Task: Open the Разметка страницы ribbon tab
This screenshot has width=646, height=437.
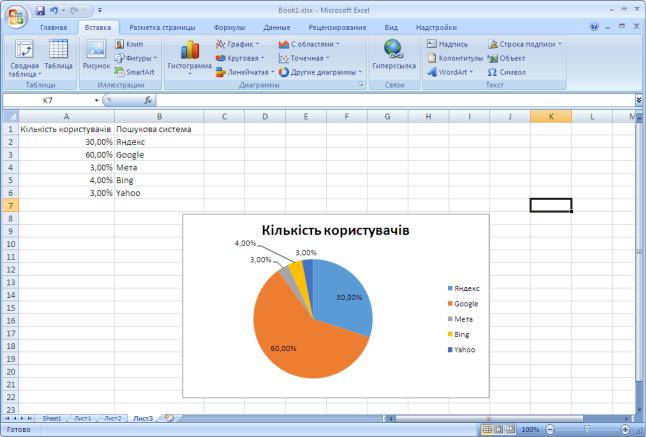Action: (162, 28)
